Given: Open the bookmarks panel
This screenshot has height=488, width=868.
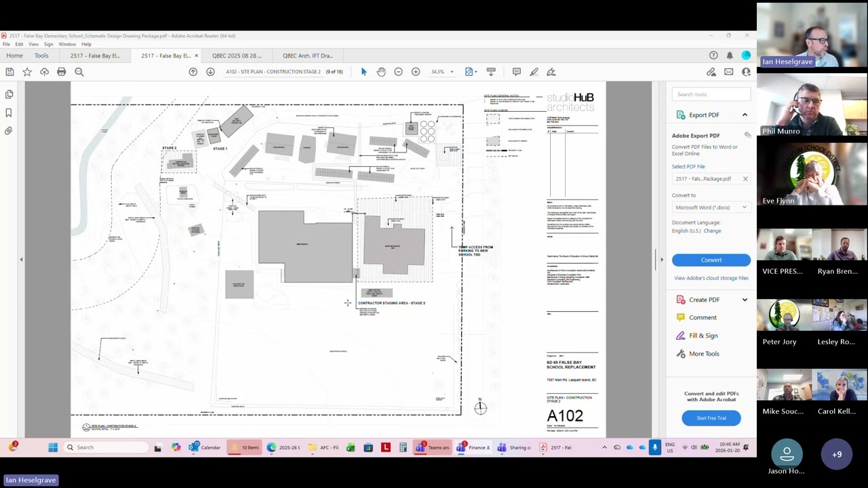Looking at the screenshot, I should tap(9, 113).
